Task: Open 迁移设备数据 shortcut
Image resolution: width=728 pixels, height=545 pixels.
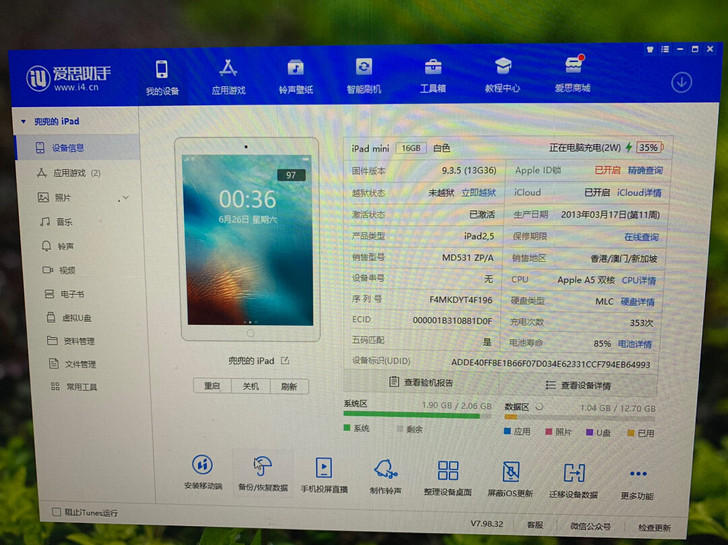Action: [574, 480]
